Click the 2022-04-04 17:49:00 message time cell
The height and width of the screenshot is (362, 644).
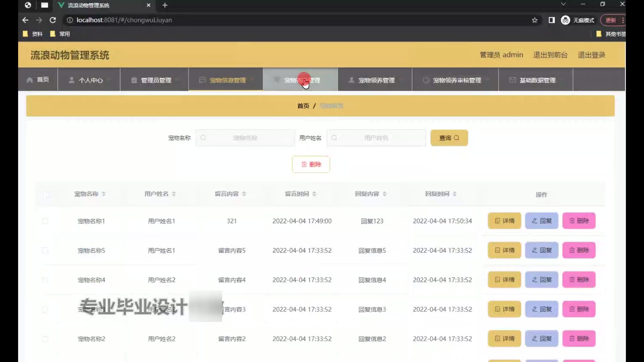pos(302,221)
